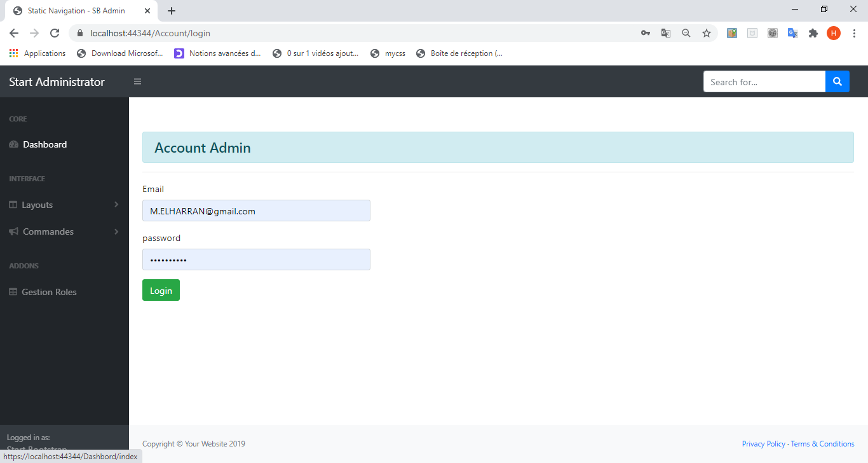Open the Applications bookmarks menu

pyautogui.click(x=37, y=53)
